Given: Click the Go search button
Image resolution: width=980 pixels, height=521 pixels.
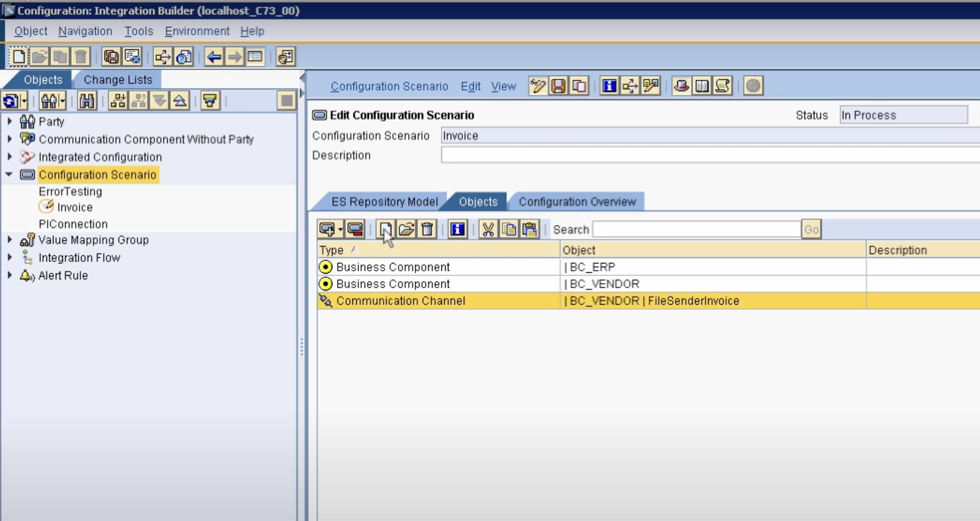Looking at the screenshot, I should coord(811,229).
